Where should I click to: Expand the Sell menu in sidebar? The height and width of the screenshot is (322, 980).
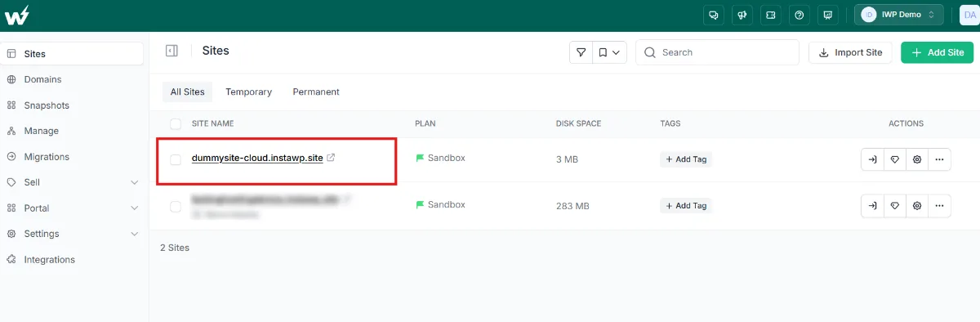[72, 182]
